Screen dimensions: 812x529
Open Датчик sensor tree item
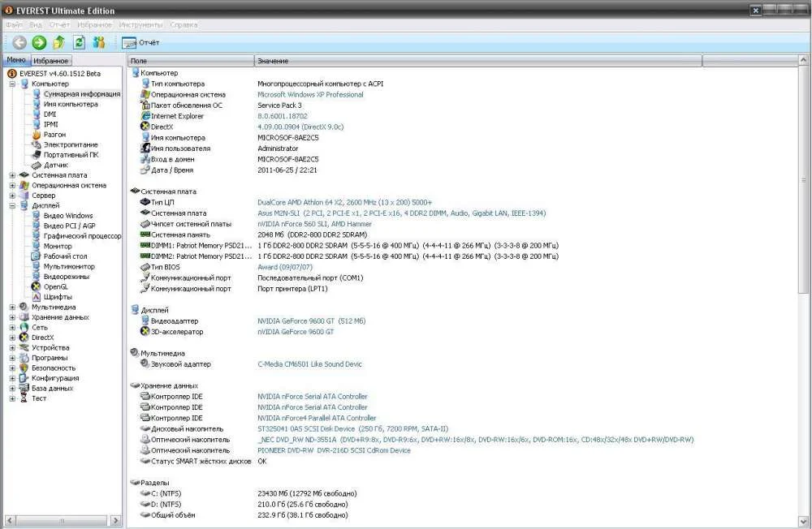pyautogui.click(x=55, y=165)
